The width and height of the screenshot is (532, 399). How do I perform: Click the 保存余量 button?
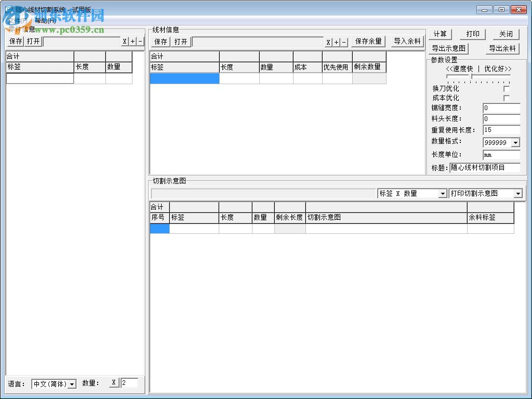368,42
